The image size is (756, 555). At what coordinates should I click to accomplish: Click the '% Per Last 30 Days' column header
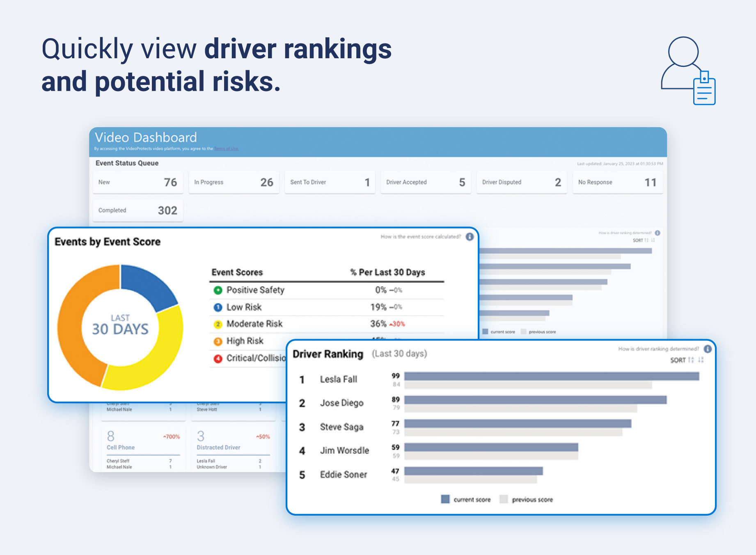pyautogui.click(x=387, y=272)
